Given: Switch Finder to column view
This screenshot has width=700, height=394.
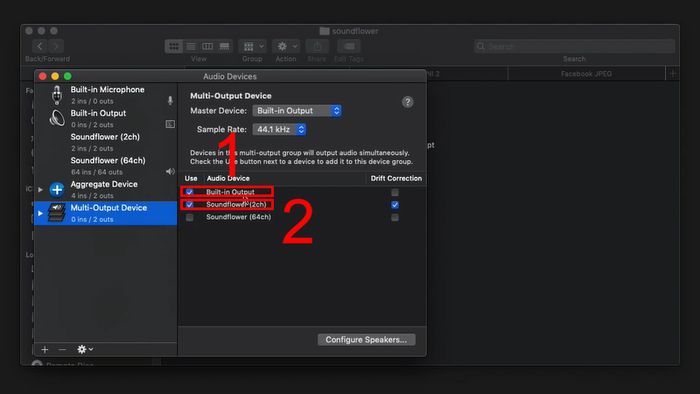Looking at the screenshot, I should pos(208,46).
